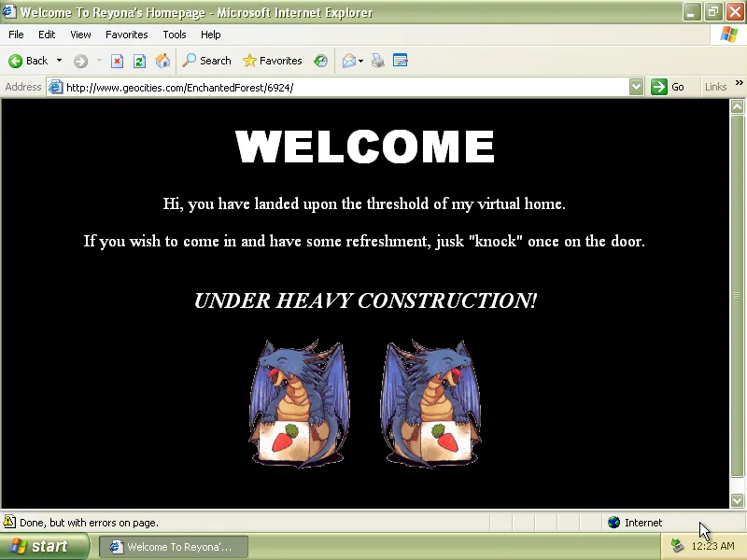
Task: Click the Edit page toolbar icon
Action: (401, 61)
